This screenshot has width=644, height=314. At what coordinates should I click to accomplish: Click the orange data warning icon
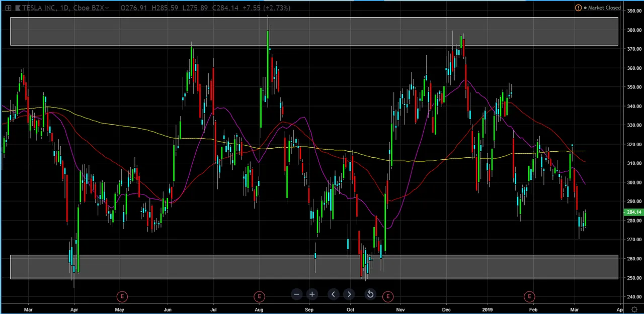578,8
